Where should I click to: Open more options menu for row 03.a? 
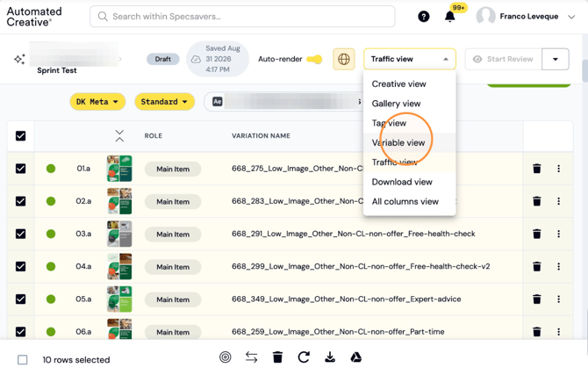(x=558, y=234)
